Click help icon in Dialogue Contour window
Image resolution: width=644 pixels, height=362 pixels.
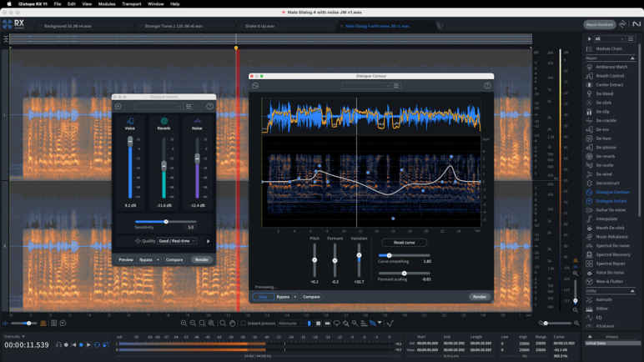point(487,85)
